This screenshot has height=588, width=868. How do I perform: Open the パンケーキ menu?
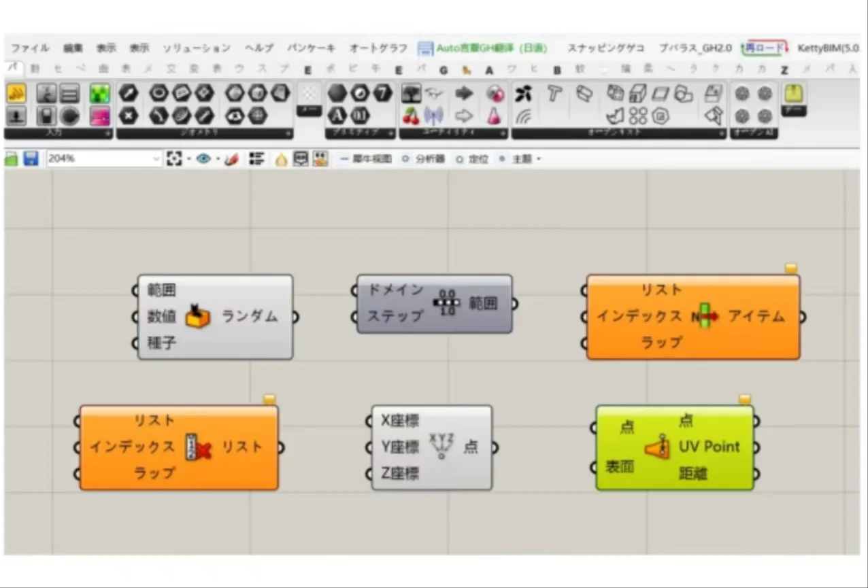pos(312,48)
